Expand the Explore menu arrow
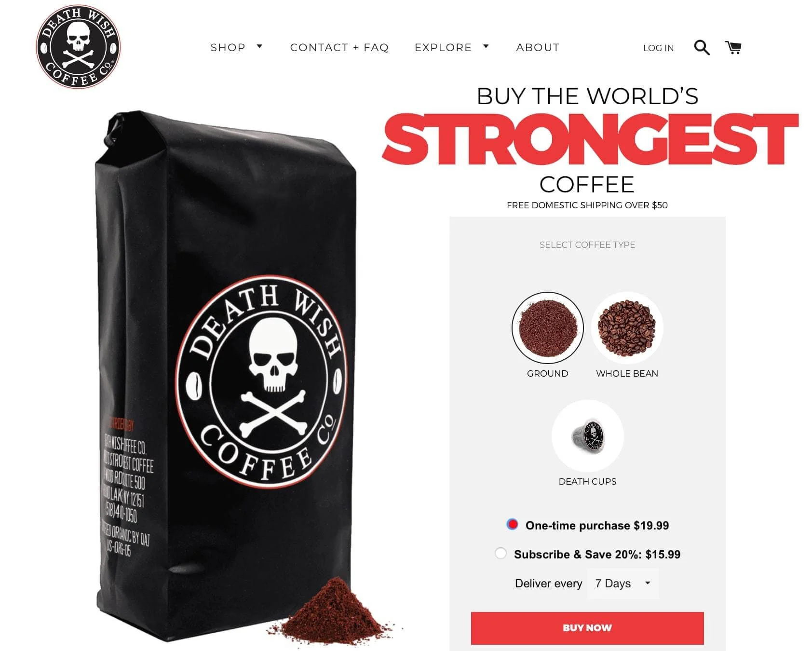Viewport: 812px width, 651px height. tap(486, 46)
